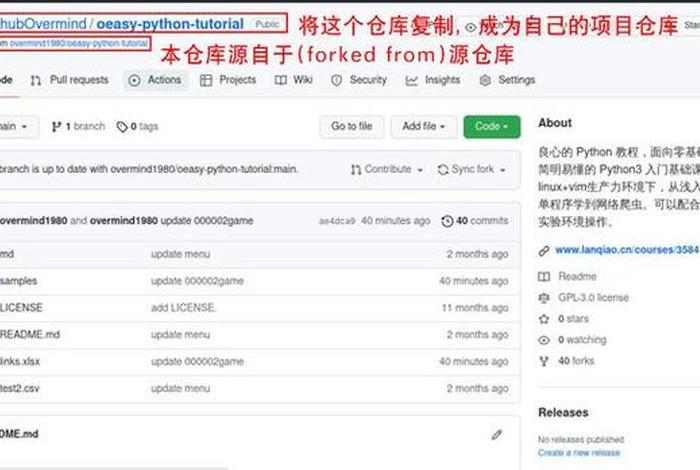Viewport: 700px width, 470px height.
Task: Click the Contribute pull-request icon
Action: pos(356,170)
